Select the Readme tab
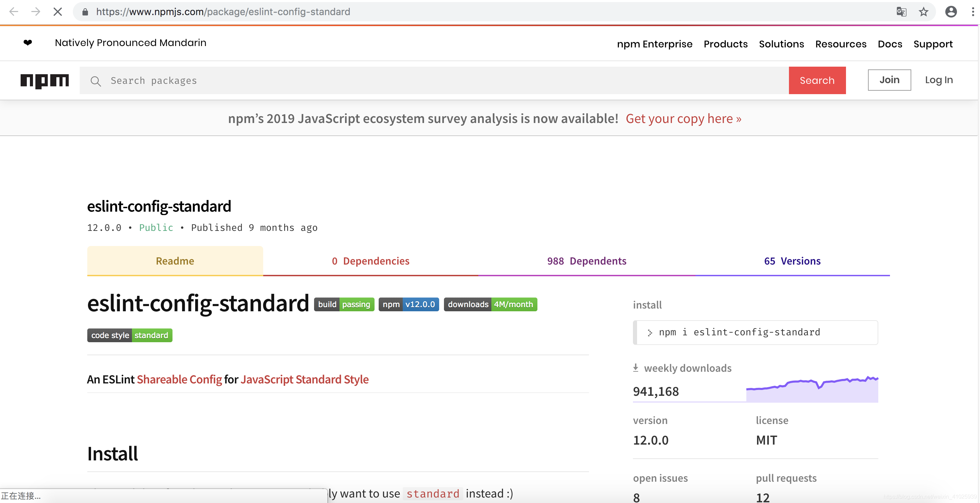This screenshot has width=980, height=503. tap(175, 261)
